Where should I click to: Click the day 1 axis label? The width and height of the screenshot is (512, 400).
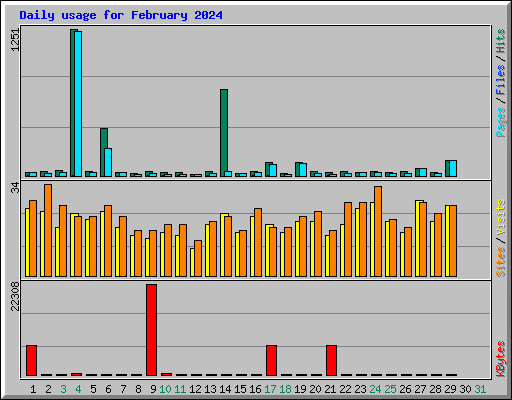[33, 389]
